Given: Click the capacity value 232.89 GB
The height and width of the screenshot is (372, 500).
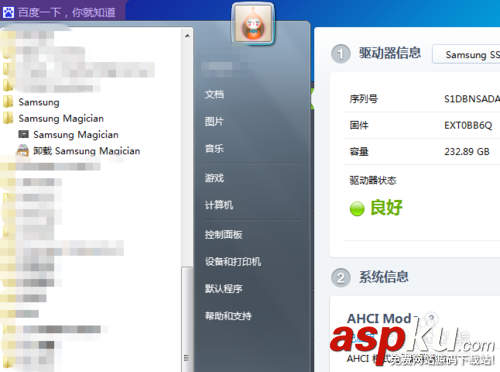Looking at the screenshot, I should click(467, 152).
